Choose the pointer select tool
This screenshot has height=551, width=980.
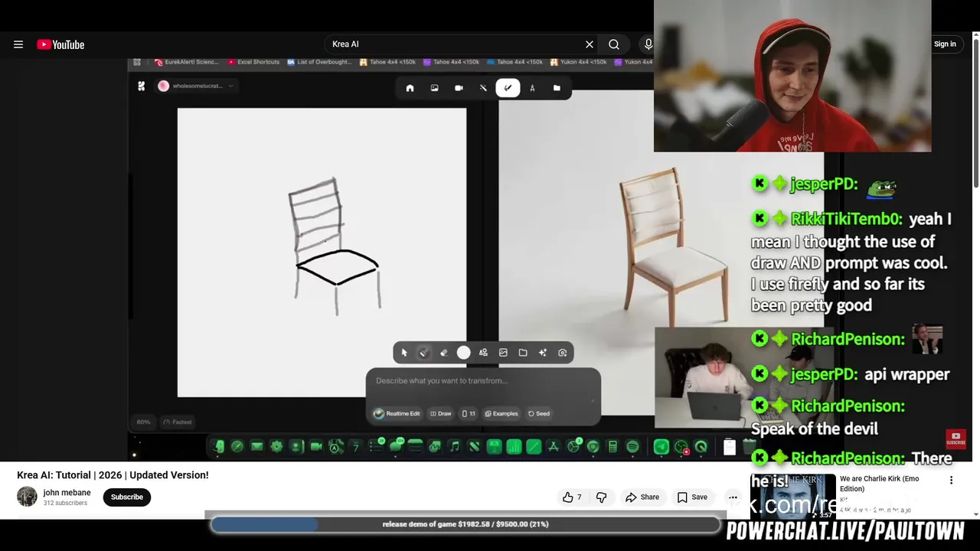click(x=404, y=353)
